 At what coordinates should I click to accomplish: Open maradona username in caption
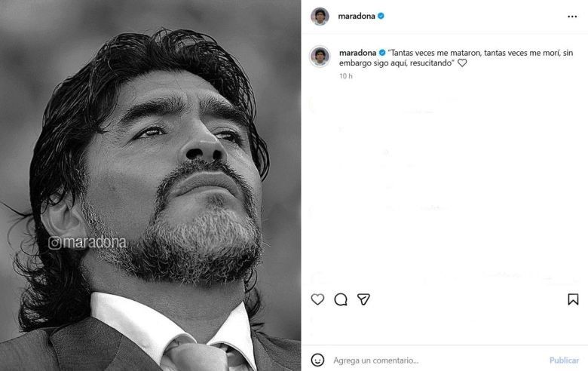point(357,53)
